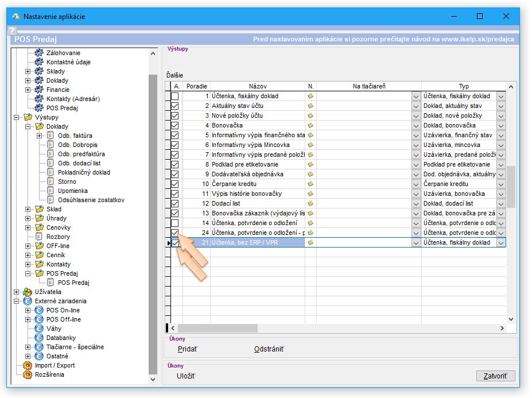Viewport: 532px width, 398px height.
Task: Click the Odstrániť button
Action: point(269,349)
